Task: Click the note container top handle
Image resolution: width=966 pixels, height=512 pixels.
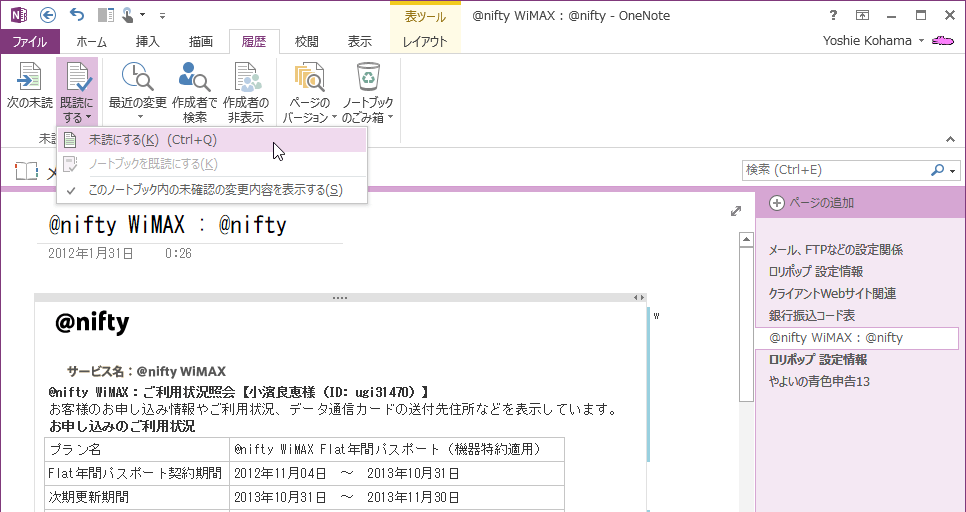Action: point(339,298)
